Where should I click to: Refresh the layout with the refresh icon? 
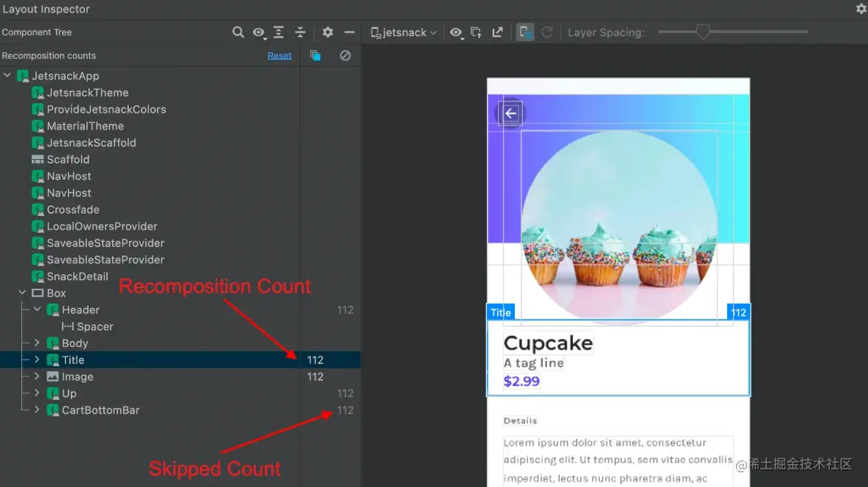(547, 32)
